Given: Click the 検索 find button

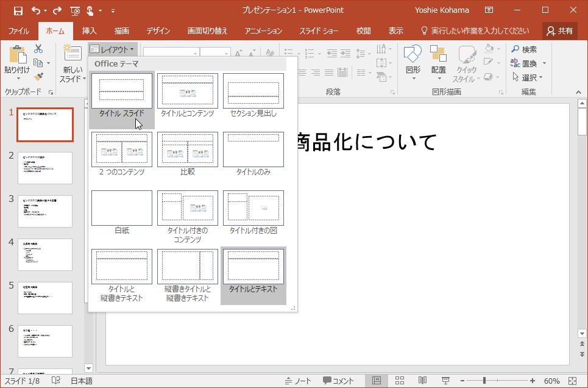Looking at the screenshot, I should coord(524,49).
